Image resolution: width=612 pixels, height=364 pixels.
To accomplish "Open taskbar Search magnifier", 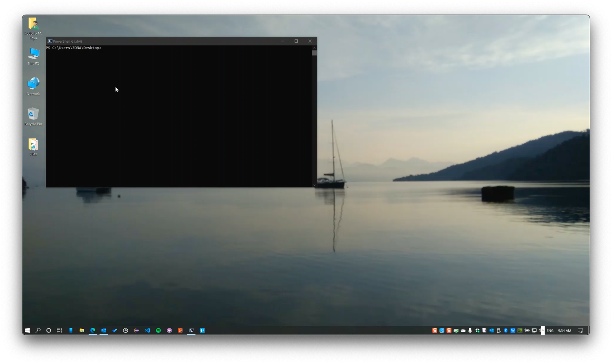I will tap(38, 330).
